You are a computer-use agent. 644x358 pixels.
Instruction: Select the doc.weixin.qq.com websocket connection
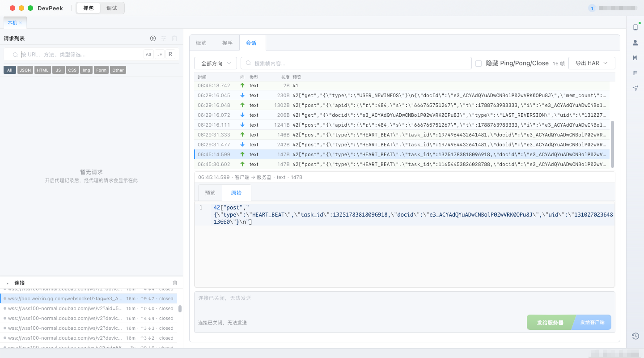pyautogui.click(x=89, y=298)
